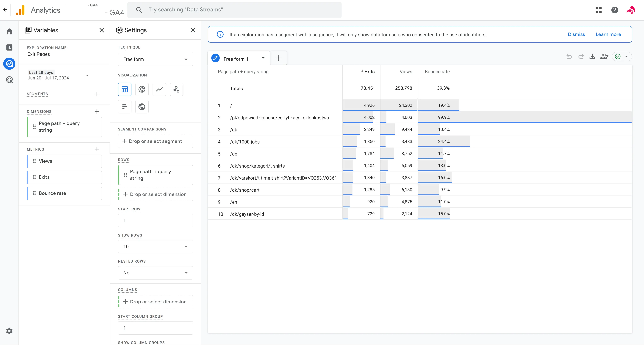This screenshot has width=644, height=345.
Task: Redo the last change
Action: 581,56
